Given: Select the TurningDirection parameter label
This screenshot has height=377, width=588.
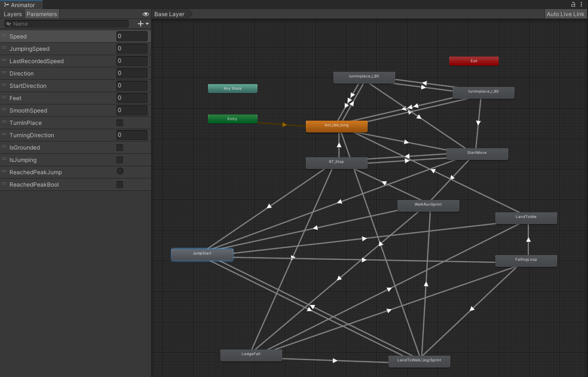Looking at the screenshot, I should tap(32, 135).
